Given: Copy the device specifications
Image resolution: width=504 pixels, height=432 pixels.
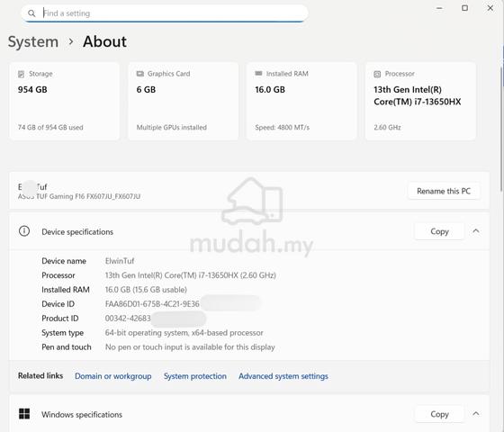Looking at the screenshot, I should [439, 231].
